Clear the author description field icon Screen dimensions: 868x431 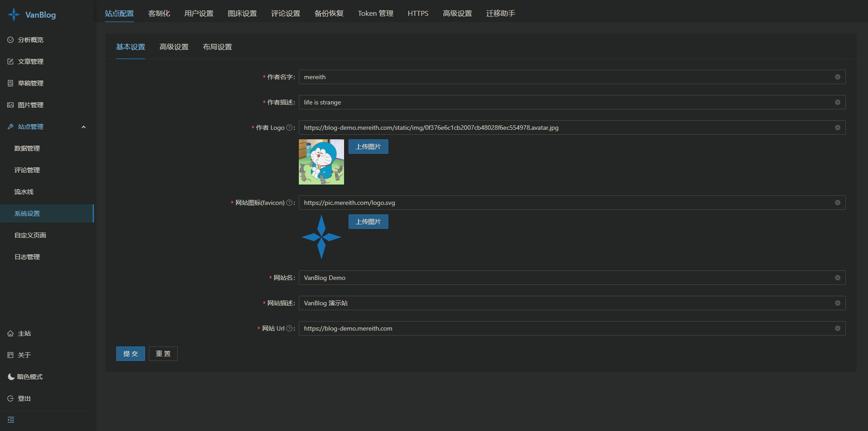point(837,102)
